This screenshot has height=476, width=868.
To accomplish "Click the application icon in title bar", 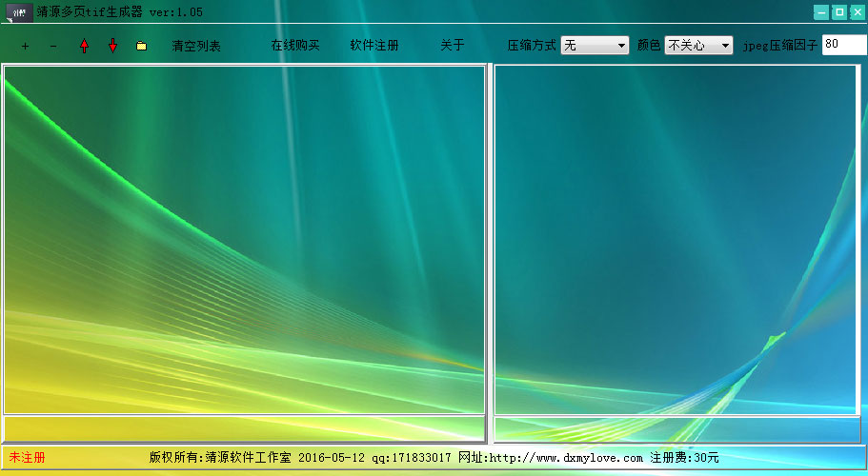I will coord(19,12).
